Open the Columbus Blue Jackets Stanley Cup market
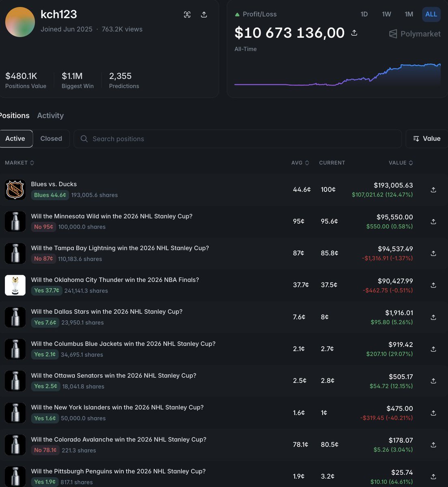Image resolution: width=448 pixels, height=487 pixels. pos(123,344)
